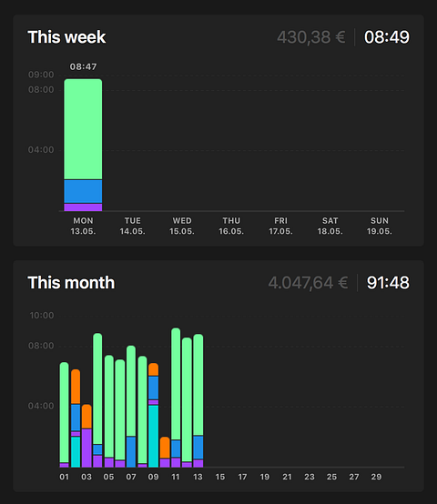The image size is (437, 504).
Task: Click the purple segment of Monday's weekly bar
Action: pos(83,207)
